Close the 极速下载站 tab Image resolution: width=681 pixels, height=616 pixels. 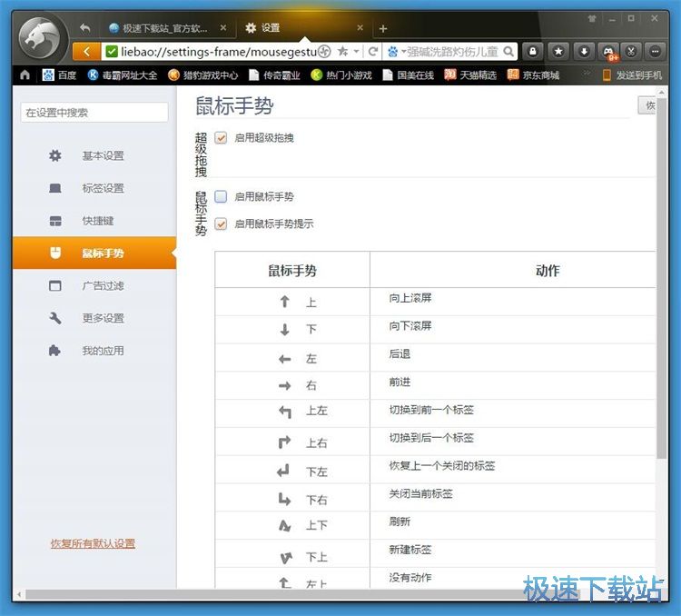pyautogui.click(x=222, y=28)
